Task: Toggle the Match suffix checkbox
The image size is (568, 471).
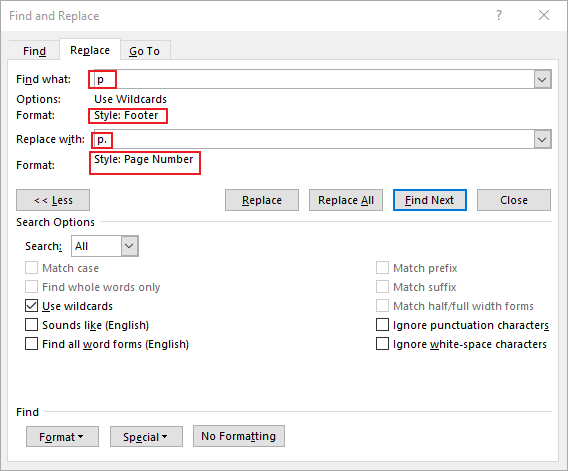Action: pos(382,287)
